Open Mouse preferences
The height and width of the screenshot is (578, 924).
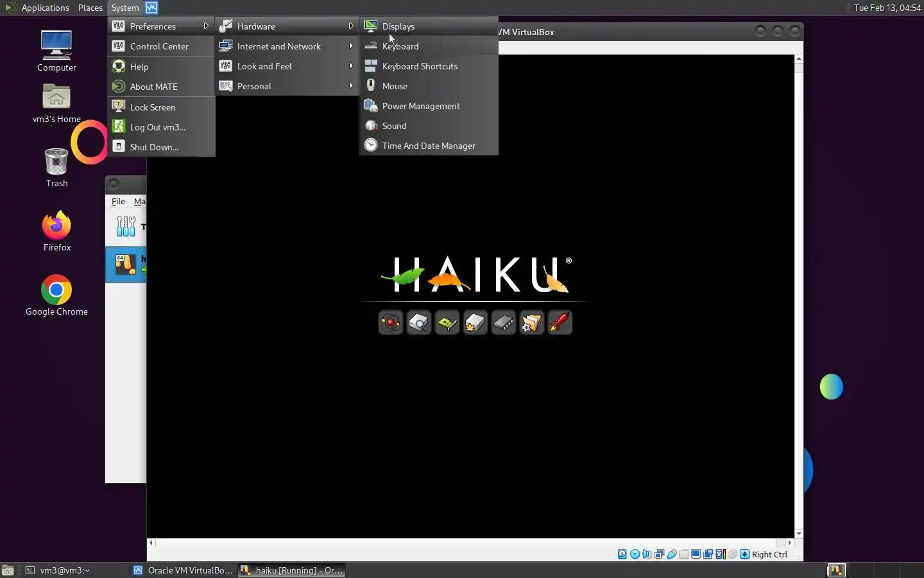coord(429,86)
